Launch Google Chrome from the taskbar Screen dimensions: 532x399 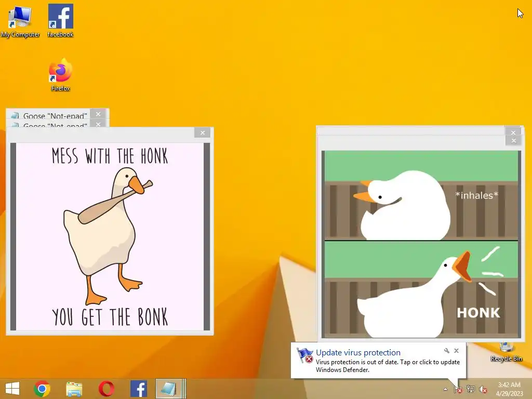coord(42,389)
